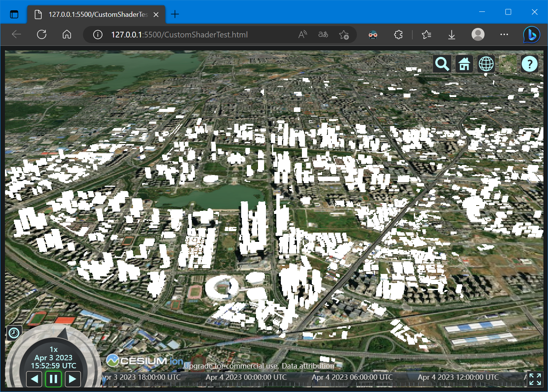Open the navigation help button
This screenshot has height=392, width=548.
530,64
